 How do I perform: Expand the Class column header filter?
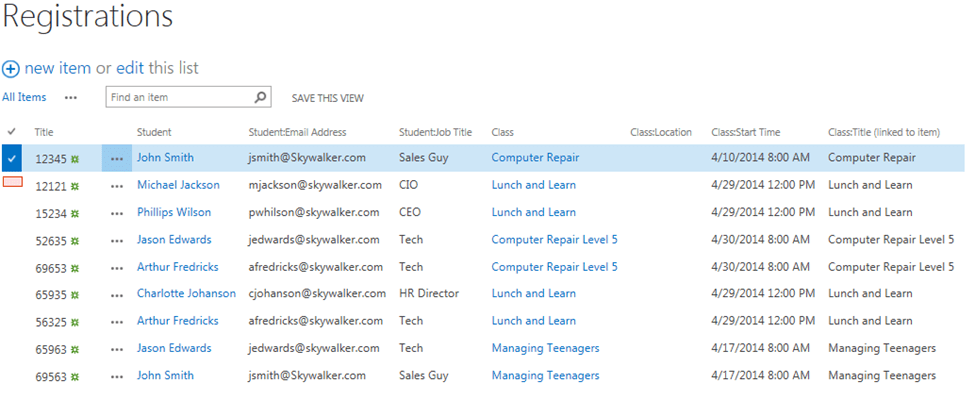[503, 132]
